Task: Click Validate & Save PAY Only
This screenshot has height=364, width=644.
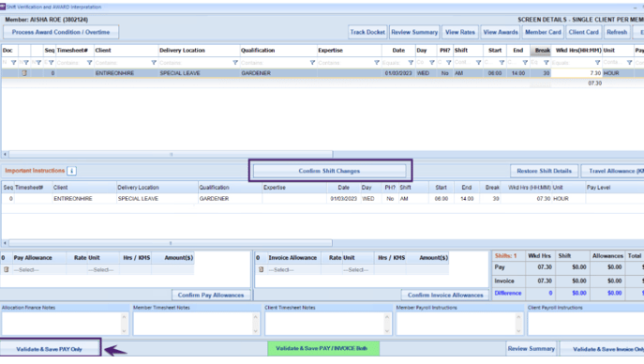Action: 50,349
